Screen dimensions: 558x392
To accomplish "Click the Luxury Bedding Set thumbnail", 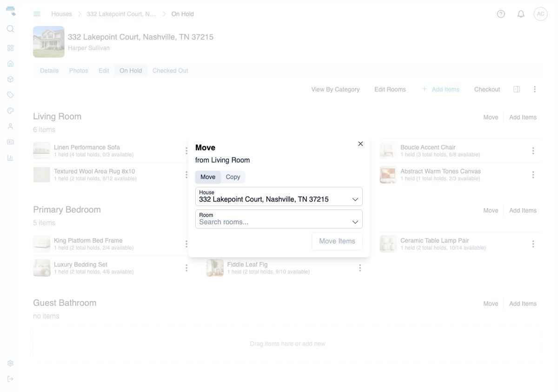I will click(x=42, y=268).
